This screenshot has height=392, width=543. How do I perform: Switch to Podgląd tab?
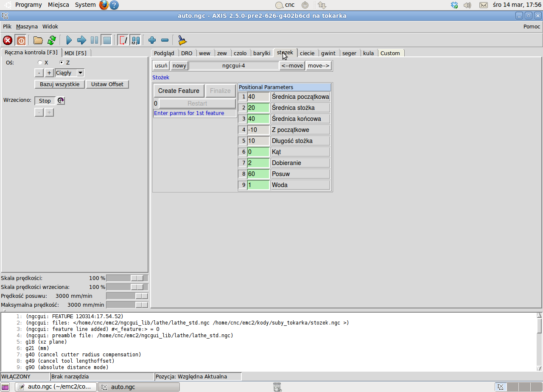(164, 53)
